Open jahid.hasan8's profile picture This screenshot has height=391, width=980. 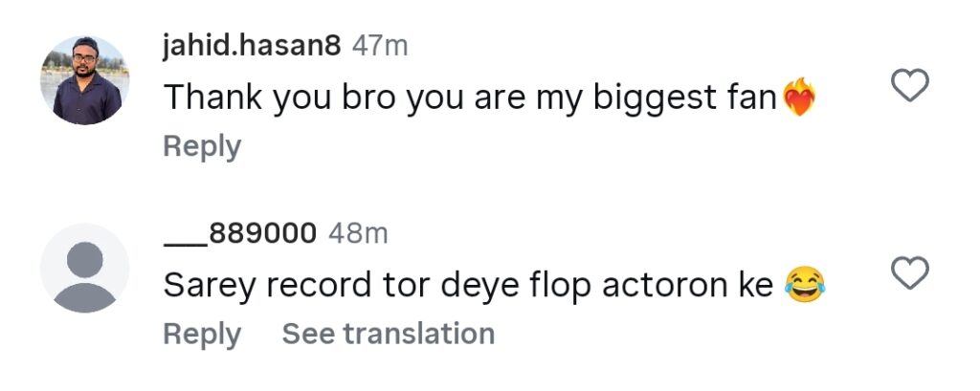84,80
